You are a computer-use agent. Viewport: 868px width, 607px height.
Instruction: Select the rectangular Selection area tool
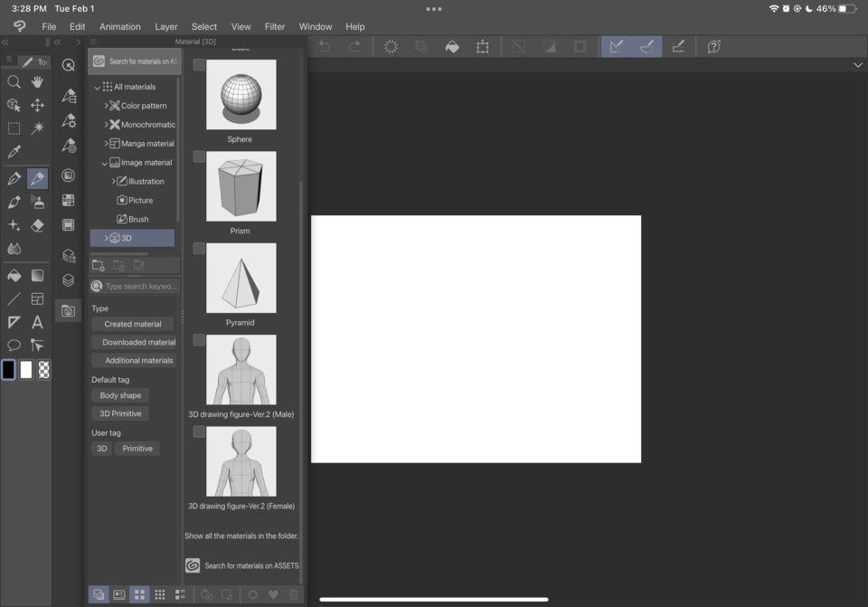pyautogui.click(x=14, y=128)
